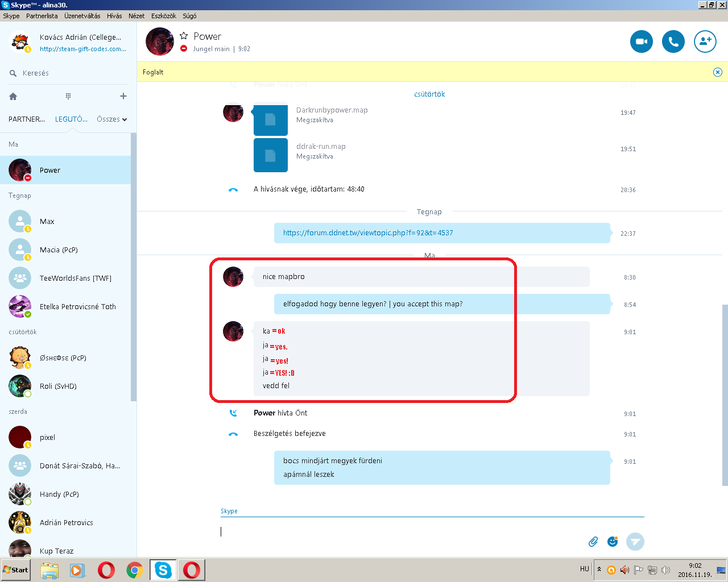Switch to the PARTNER... tab

point(26,119)
